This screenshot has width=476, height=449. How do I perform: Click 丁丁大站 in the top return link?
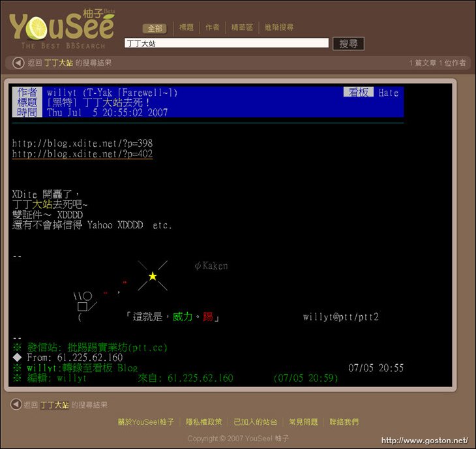59,63
